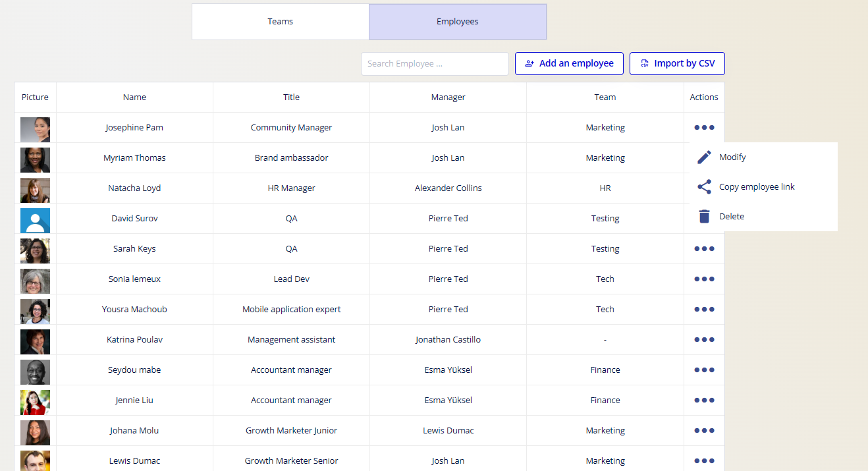Click the HR Manager title cell
This screenshot has height=471, width=868.
291,188
